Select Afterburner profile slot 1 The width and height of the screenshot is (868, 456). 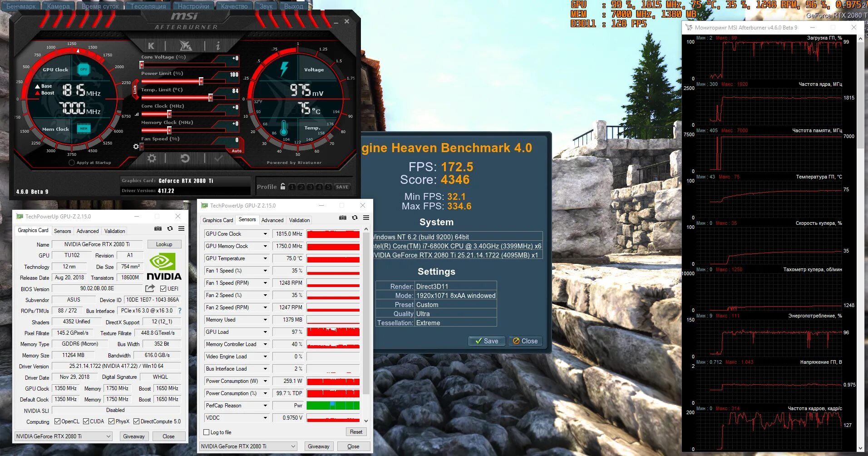291,187
